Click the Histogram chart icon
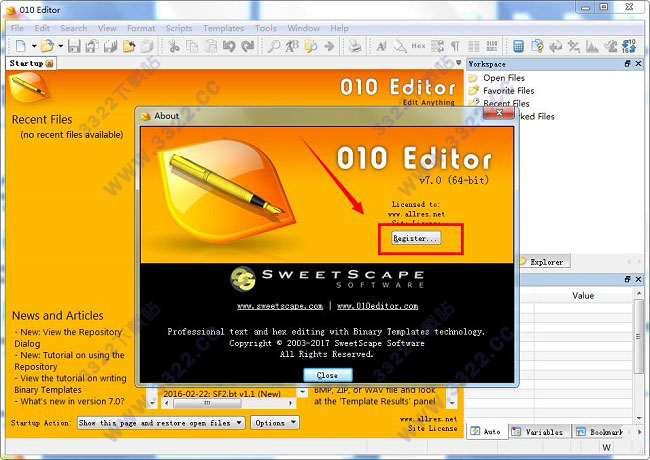The height and width of the screenshot is (460, 650). 592,46
